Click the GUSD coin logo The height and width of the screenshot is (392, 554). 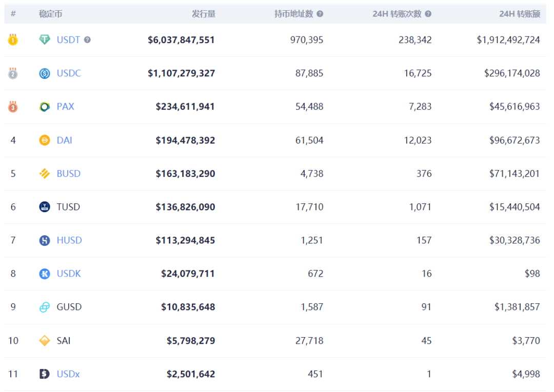pyautogui.click(x=45, y=307)
